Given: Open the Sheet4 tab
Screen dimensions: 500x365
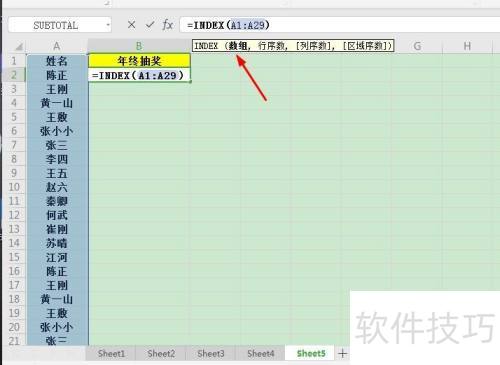Looking at the screenshot, I should [261, 354].
